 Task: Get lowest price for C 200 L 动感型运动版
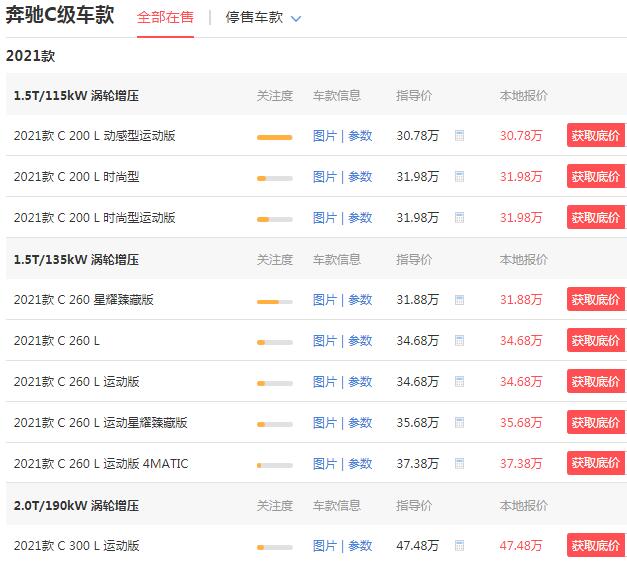pos(596,136)
